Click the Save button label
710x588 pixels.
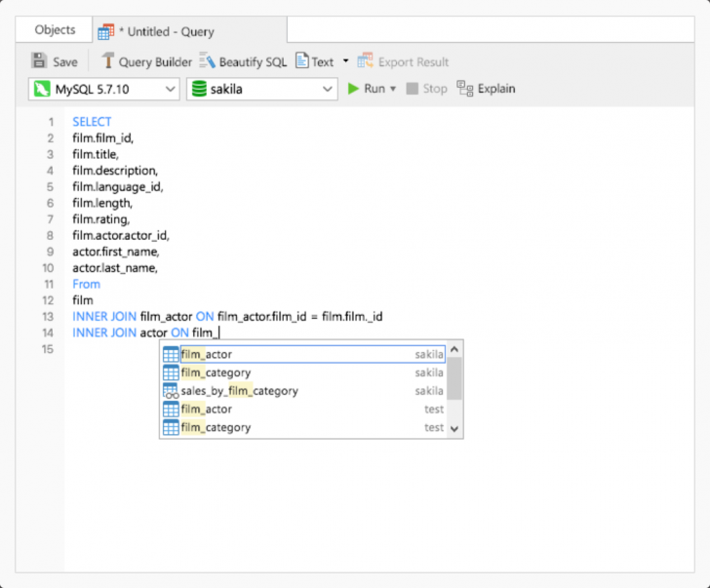pos(65,62)
